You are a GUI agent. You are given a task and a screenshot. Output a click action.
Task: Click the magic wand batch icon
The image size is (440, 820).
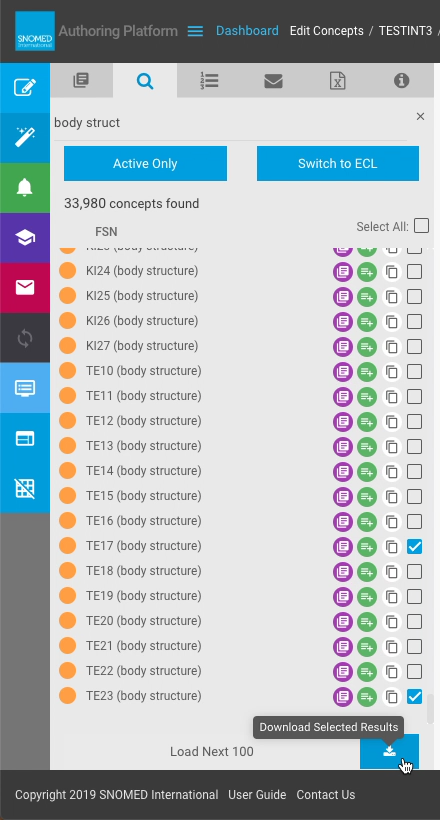(25, 138)
